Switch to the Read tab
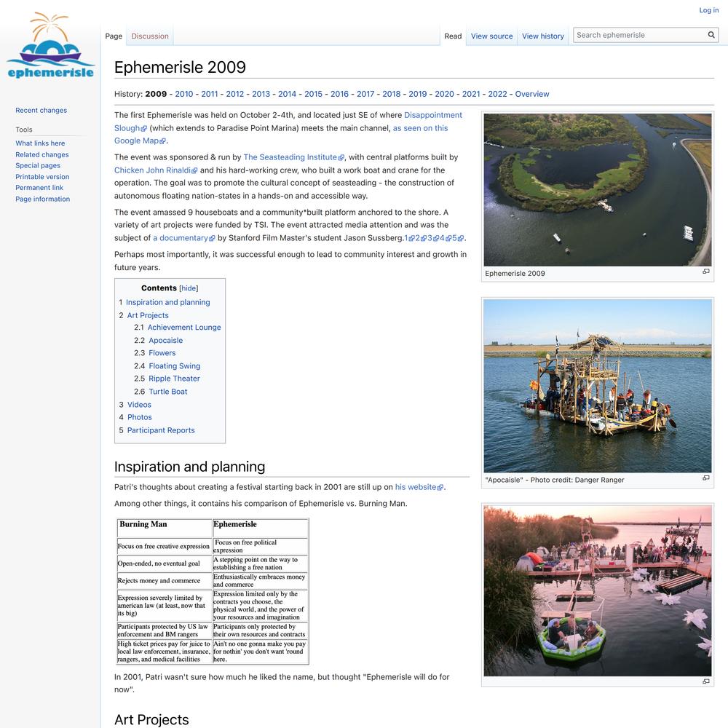Viewport: 728px width, 728px height. [453, 36]
